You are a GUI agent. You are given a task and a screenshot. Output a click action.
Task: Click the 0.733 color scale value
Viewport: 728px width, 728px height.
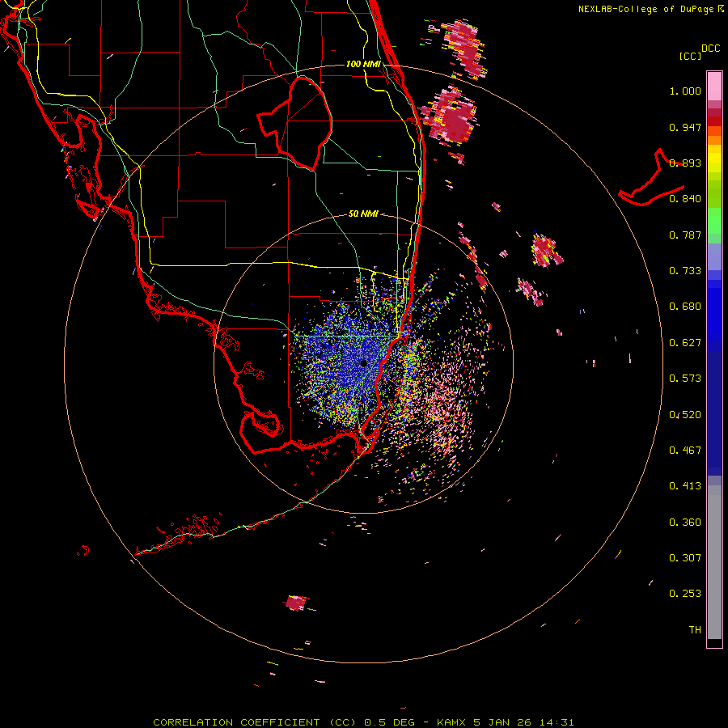[x=685, y=271]
